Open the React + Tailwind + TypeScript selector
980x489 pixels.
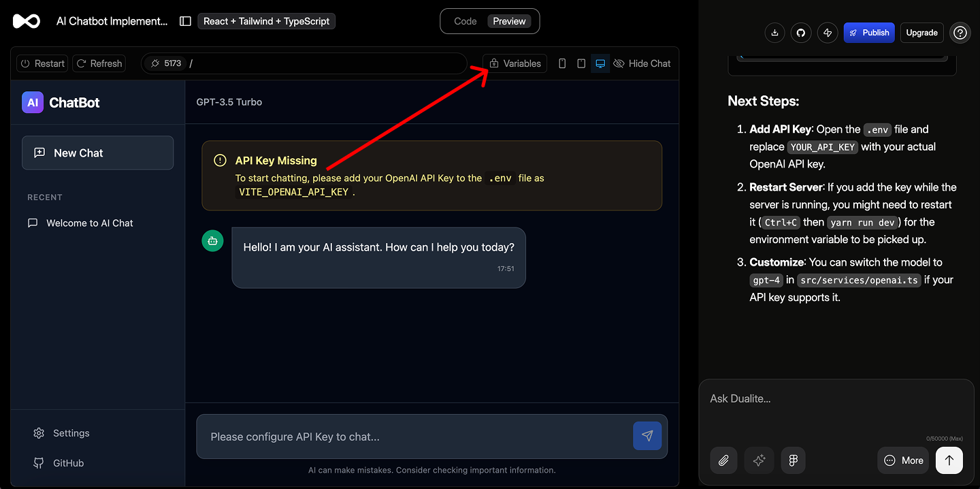(x=266, y=21)
